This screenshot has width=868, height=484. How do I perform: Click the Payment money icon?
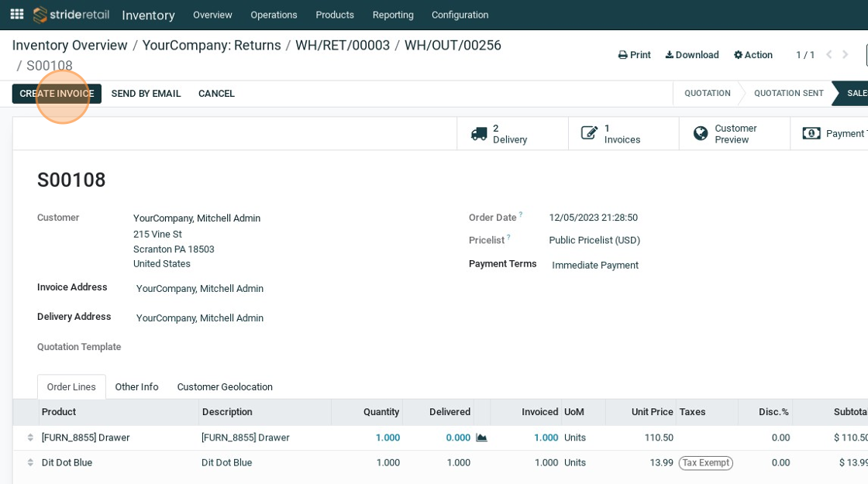pos(811,134)
